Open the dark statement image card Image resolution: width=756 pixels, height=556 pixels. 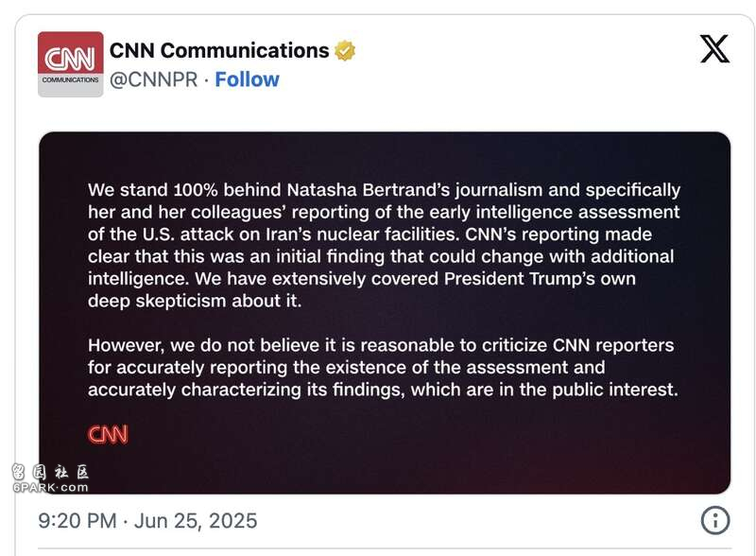[x=385, y=313]
